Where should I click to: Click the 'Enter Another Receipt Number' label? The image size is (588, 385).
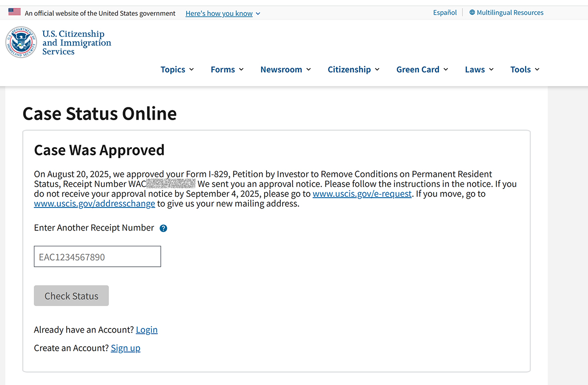(94, 228)
